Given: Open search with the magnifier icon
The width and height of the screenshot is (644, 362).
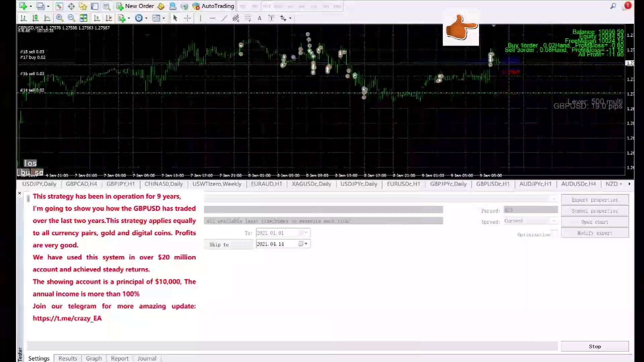Looking at the screenshot, I should (613, 6).
